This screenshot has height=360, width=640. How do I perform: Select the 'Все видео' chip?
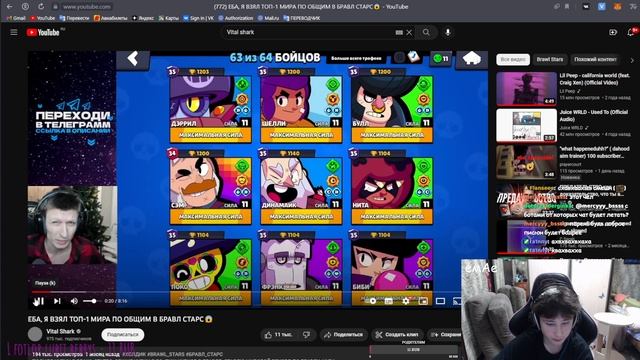pyautogui.click(x=513, y=60)
